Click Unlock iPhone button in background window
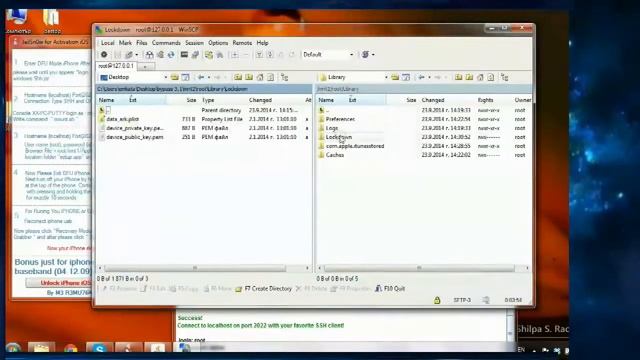Viewport: 640px width, 360px height. coord(59,283)
